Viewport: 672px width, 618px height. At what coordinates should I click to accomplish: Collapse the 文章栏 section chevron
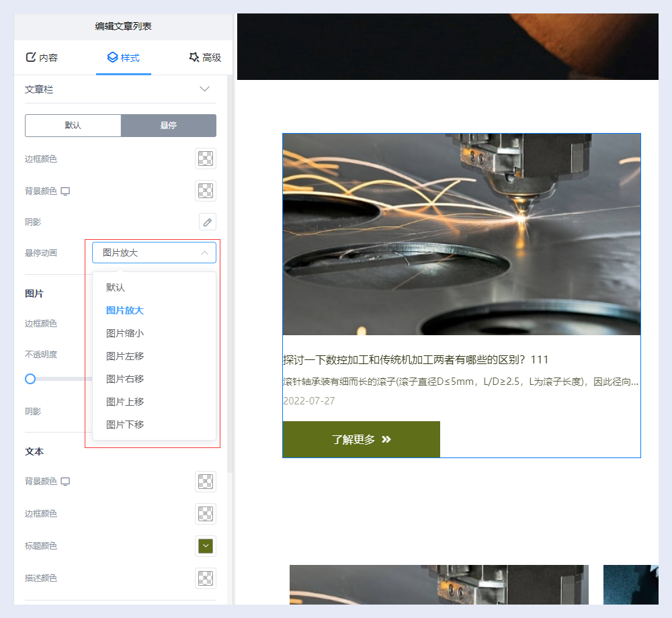pos(205,89)
